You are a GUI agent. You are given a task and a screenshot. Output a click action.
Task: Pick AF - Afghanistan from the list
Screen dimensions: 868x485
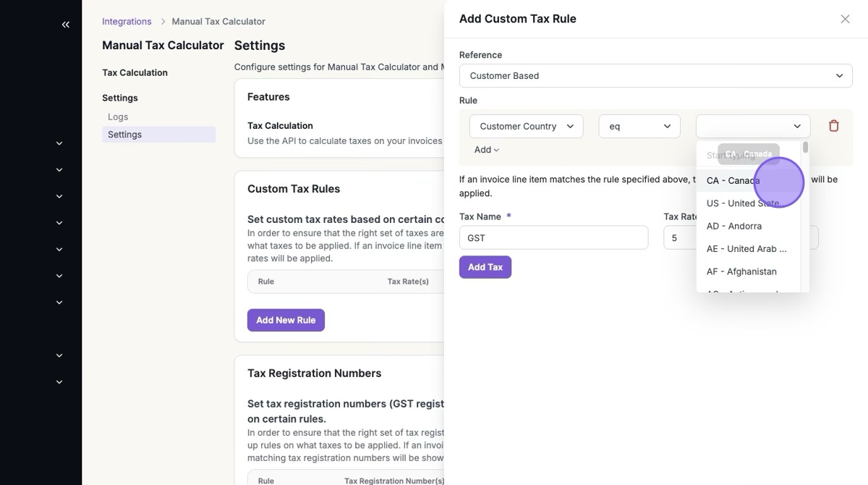click(x=741, y=271)
